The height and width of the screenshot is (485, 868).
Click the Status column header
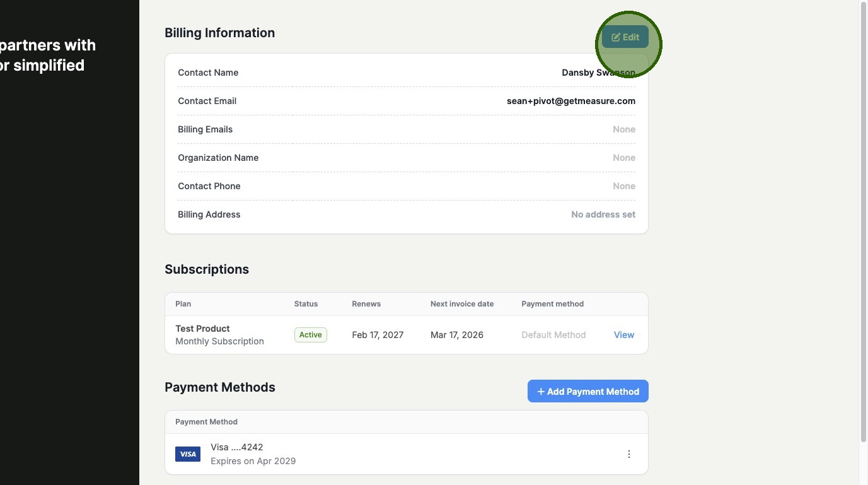tap(306, 304)
